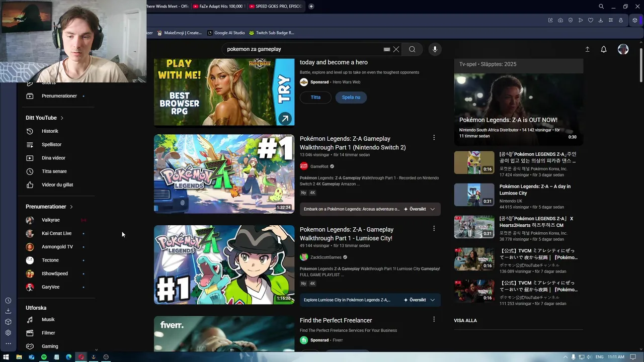Click the search magnifier button beside query
The height and width of the screenshot is (362, 644).
tap(412, 49)
